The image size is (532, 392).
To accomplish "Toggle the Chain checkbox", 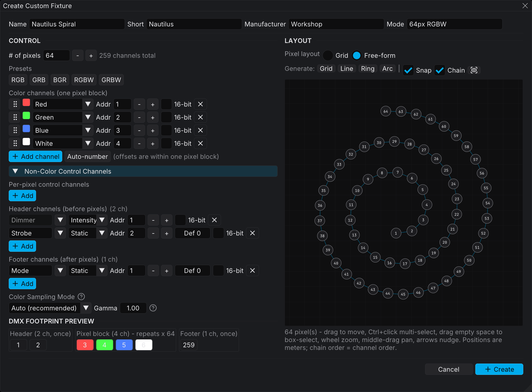I will click(x=440, y=70).
